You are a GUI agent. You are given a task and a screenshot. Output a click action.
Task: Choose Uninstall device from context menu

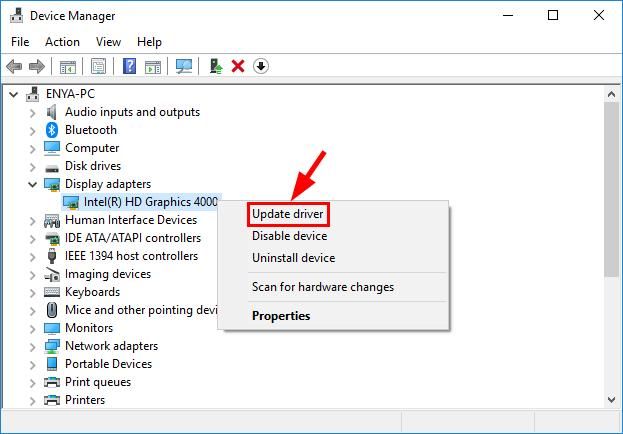point(293,258)
